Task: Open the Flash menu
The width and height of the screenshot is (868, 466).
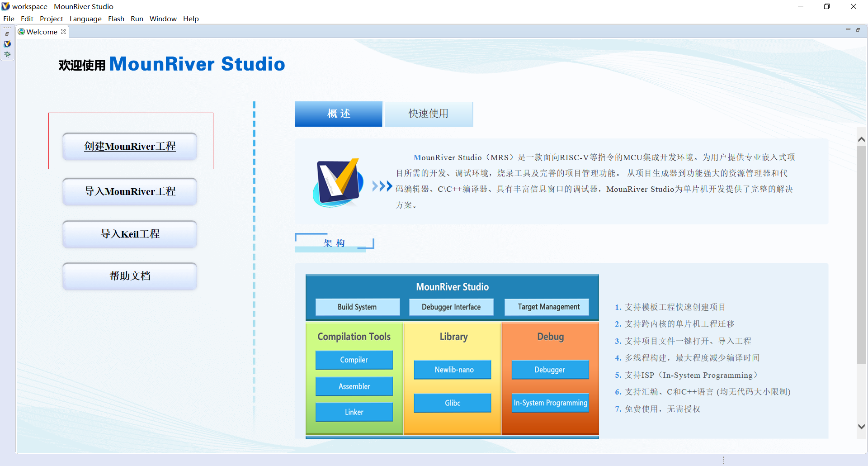Action: point(116,19)
